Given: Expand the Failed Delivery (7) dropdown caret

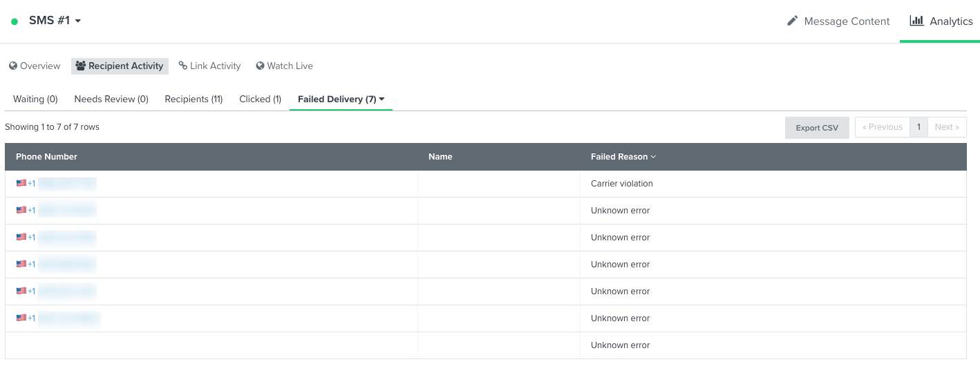Looking at the screenshot, I should point(382,99).
